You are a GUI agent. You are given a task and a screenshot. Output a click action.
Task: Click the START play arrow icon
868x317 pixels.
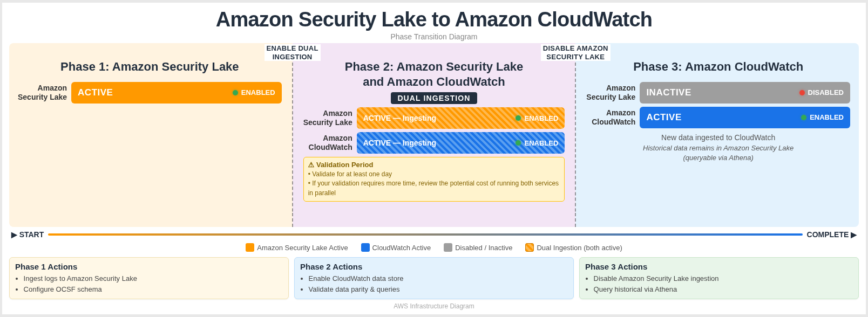point(14,235)
